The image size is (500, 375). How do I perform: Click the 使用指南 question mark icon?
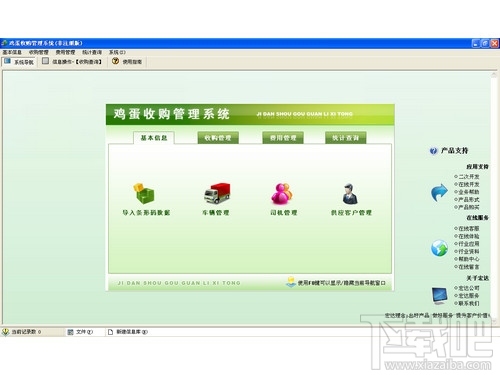tap(115, 61)
